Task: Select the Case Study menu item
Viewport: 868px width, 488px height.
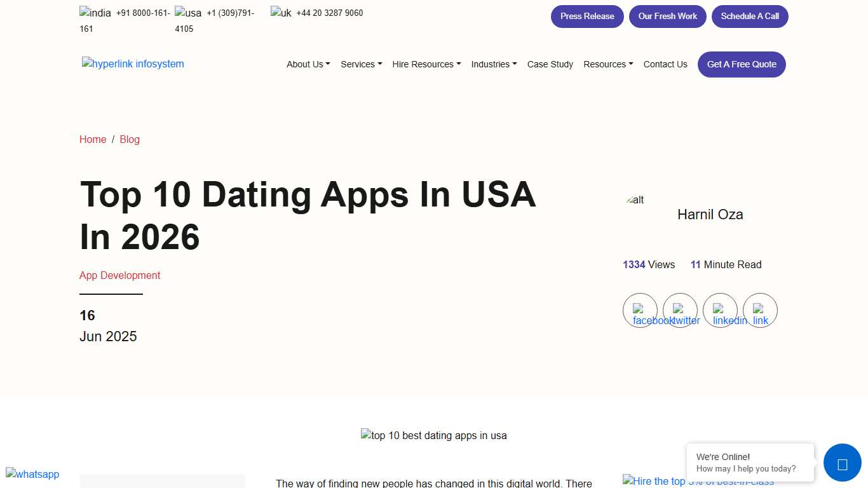Action: coord(550,64)
